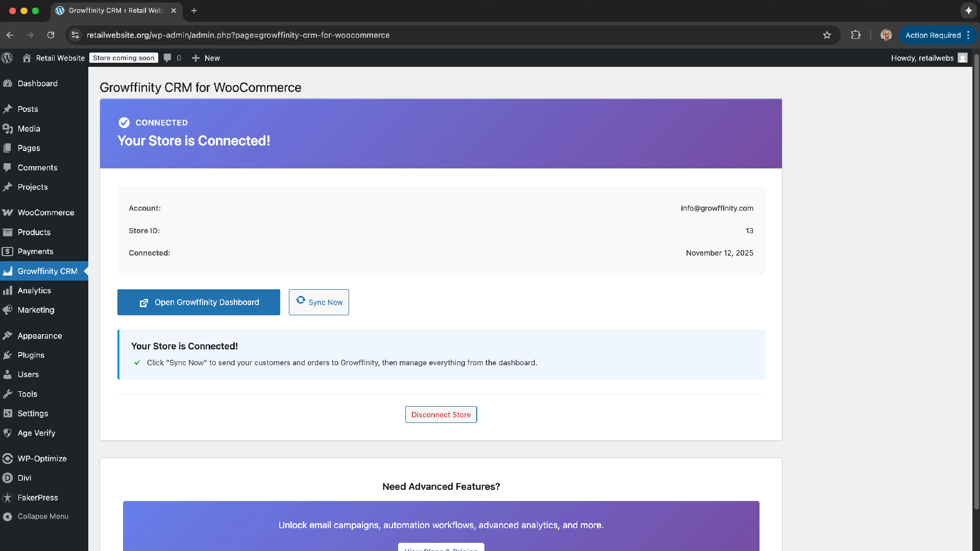Click the site information icon in address bar
980x551 pixels.
coord(75,35)
